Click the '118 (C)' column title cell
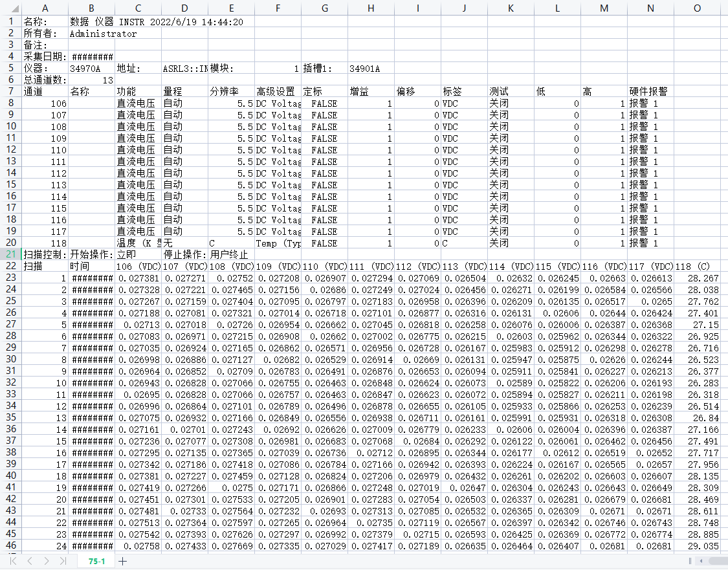 tap(697, 266)
